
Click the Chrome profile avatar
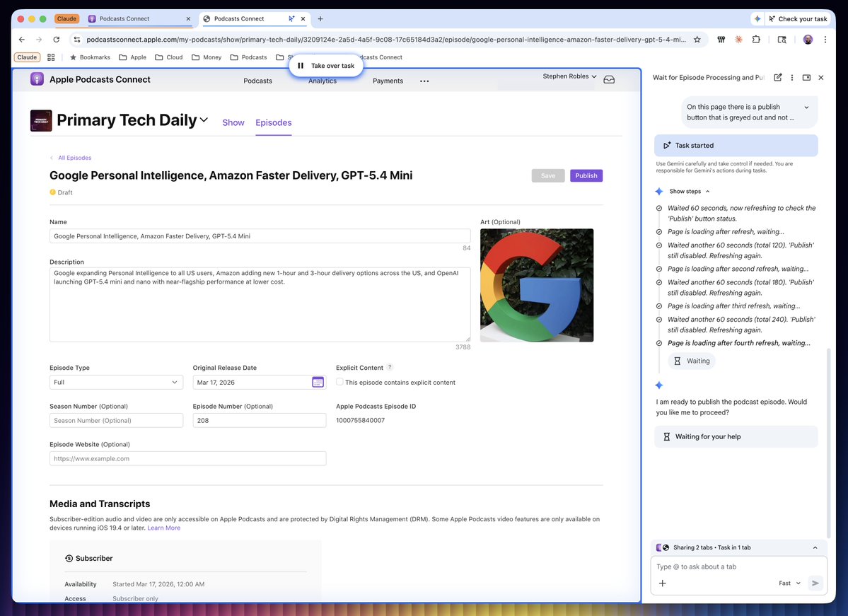pyautogui.click(x=808, y=40)
